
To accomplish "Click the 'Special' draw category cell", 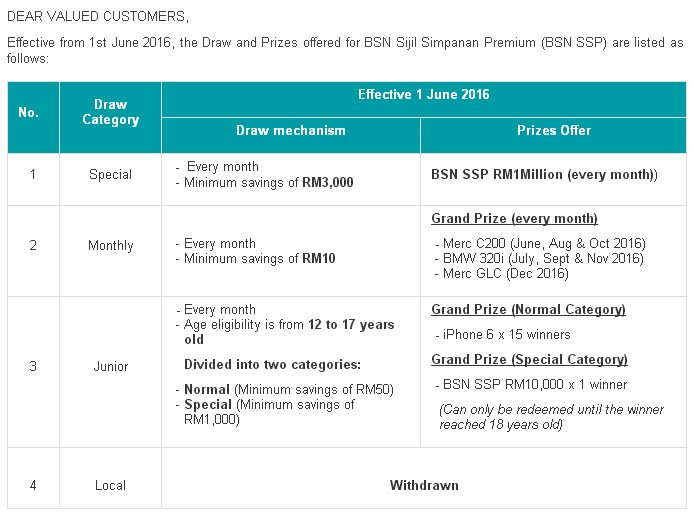I will pyautogui.click(x=111, y=174).
